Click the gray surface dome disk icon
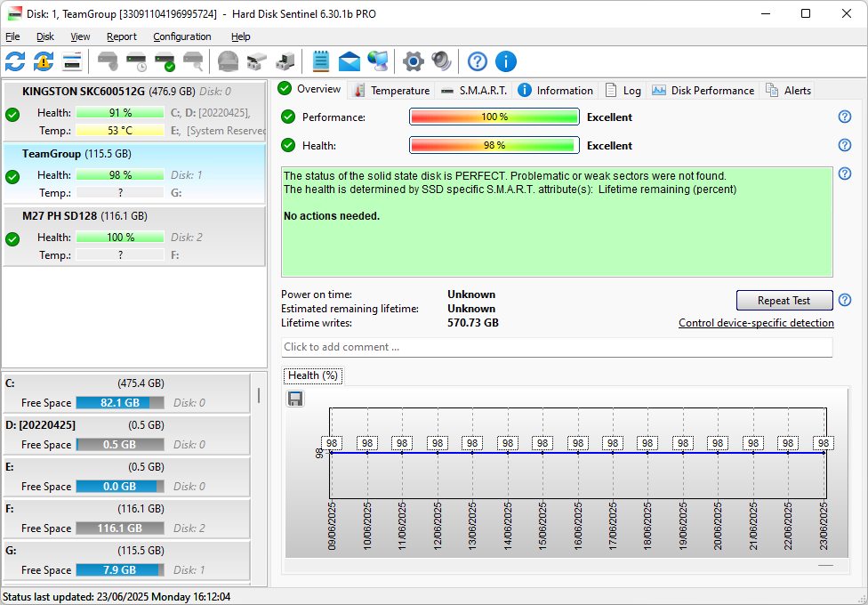Screen dimensions: 868x605 [228, 61]
